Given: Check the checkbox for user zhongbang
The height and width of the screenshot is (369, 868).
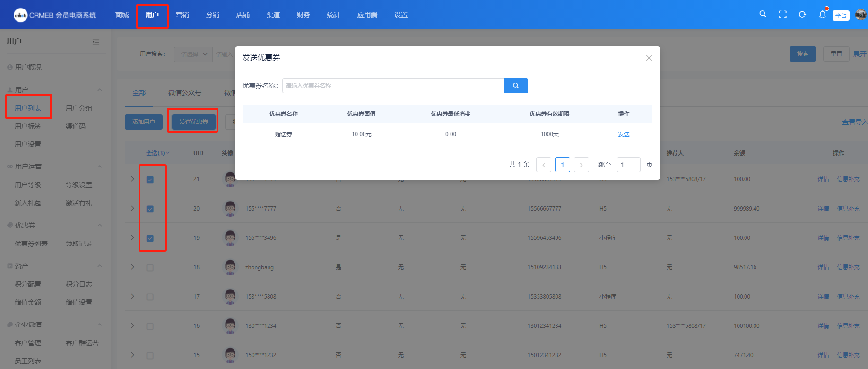Looking at the screenshot, I should tap(150, 268).
